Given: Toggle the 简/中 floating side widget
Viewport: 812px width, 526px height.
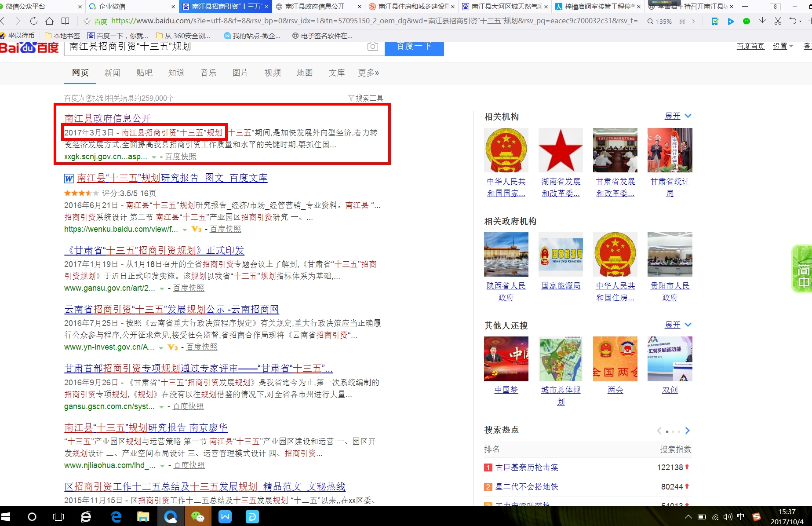Looking at the screenshot, I should click(802, 268).
